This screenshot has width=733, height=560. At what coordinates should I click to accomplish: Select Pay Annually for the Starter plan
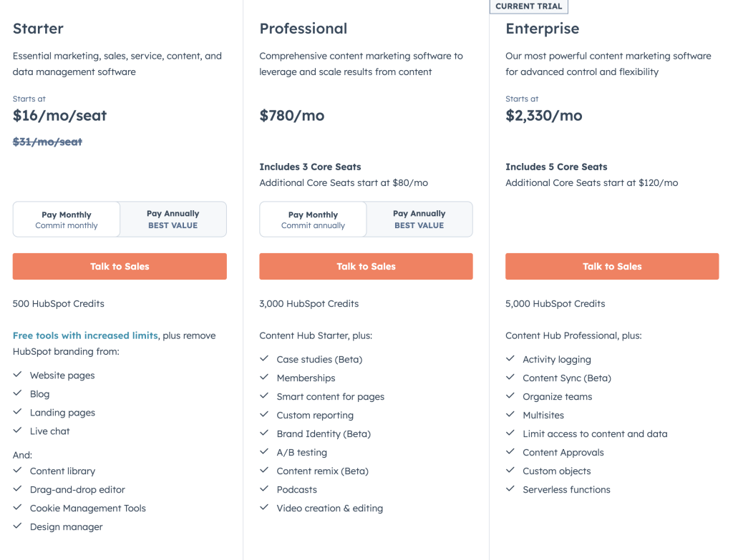[x=173, y=219]
